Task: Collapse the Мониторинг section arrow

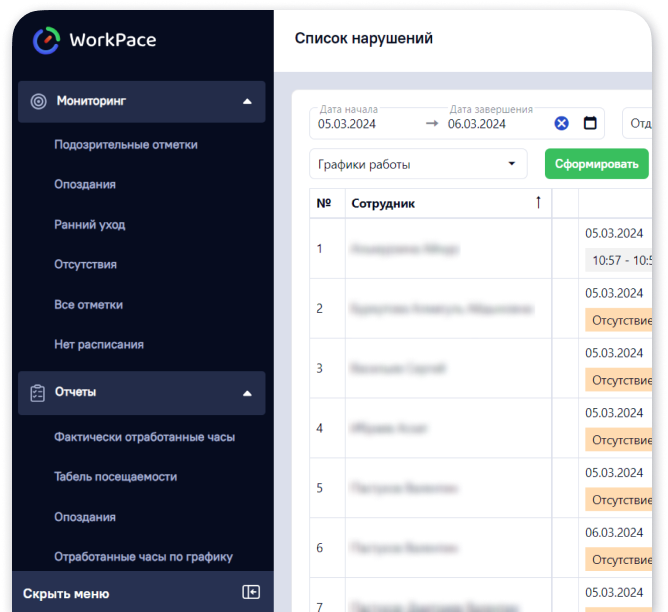Action: coord(247,101)
